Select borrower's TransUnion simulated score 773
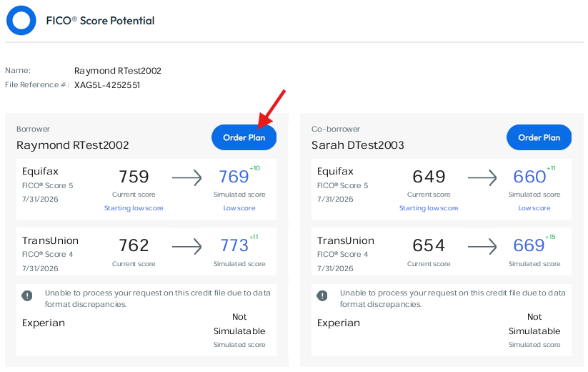 tap(234, 245)
